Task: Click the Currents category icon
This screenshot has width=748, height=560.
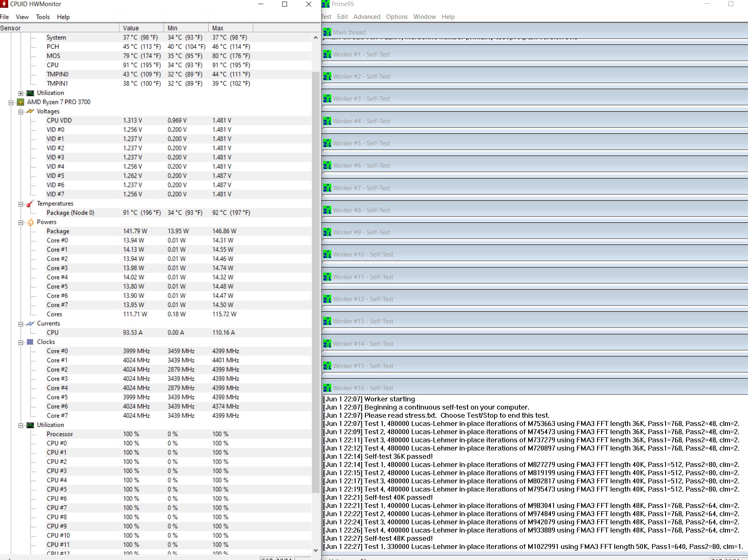Action: pos(30,323)
